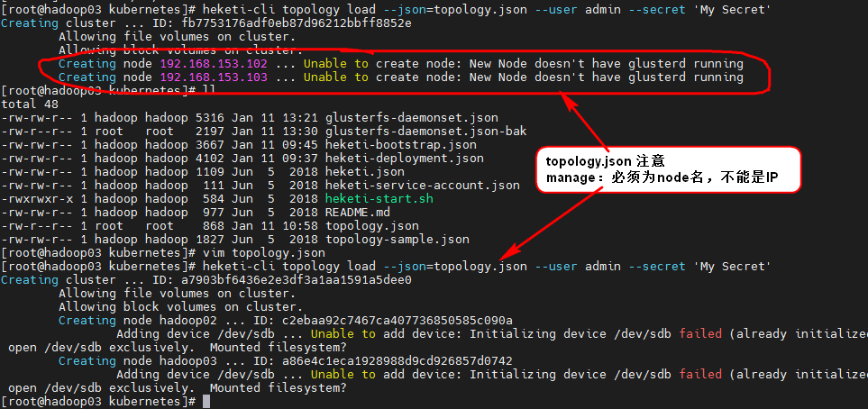The height and width of the screenshot is (409, 868).
Task: Click the heketi.json file entry
Action: [x=365, y=172]
